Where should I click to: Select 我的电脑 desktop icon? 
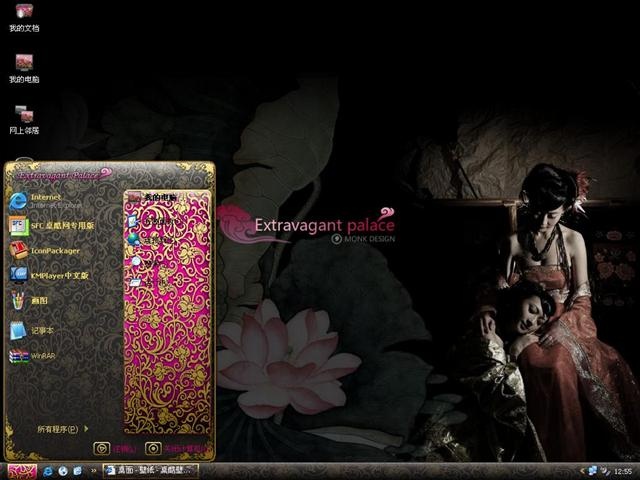click(24, 69)
